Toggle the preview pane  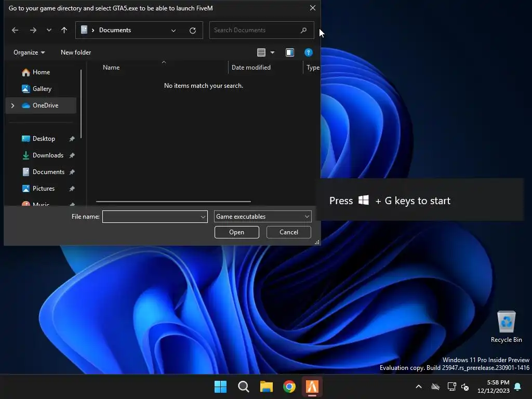tap(290, 52)
